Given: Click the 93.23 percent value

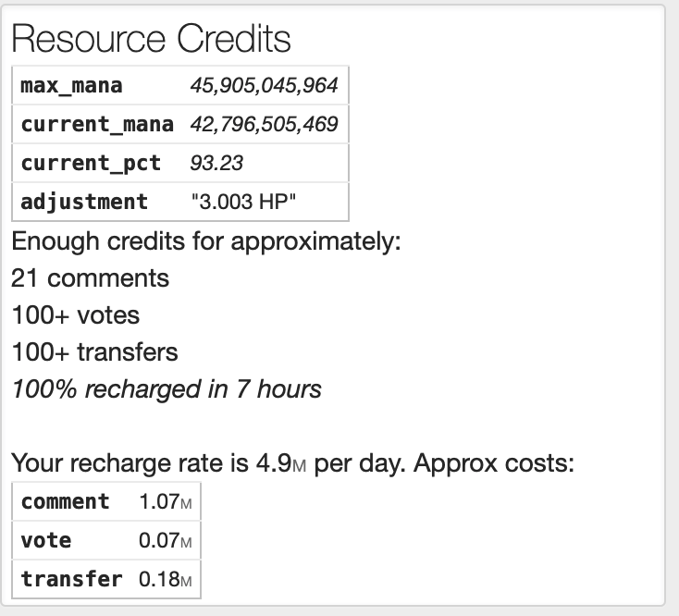Looking at the screenshot, I should 216,163.
